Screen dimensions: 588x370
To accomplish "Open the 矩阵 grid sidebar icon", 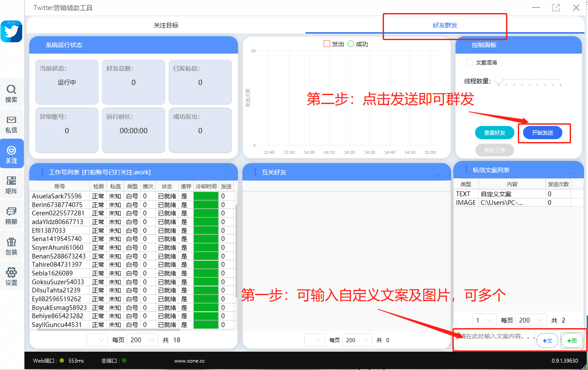I will 11,185.
